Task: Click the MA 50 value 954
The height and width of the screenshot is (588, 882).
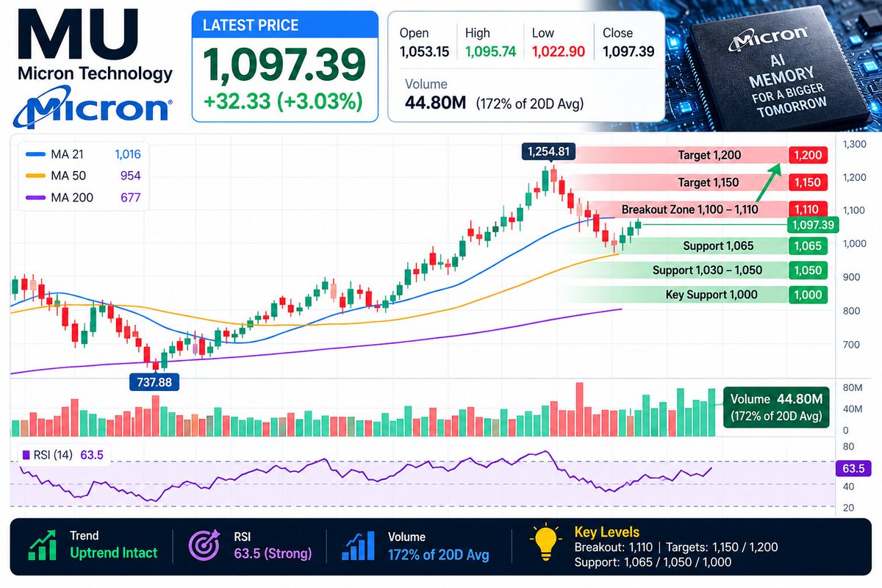Action: [131, 176]
